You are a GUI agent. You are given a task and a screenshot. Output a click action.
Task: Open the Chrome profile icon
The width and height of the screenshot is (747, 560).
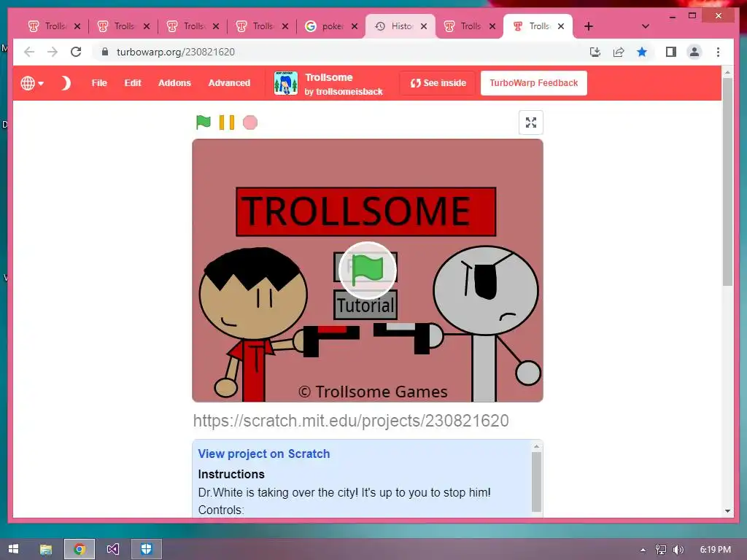click(x=694, y=52)
